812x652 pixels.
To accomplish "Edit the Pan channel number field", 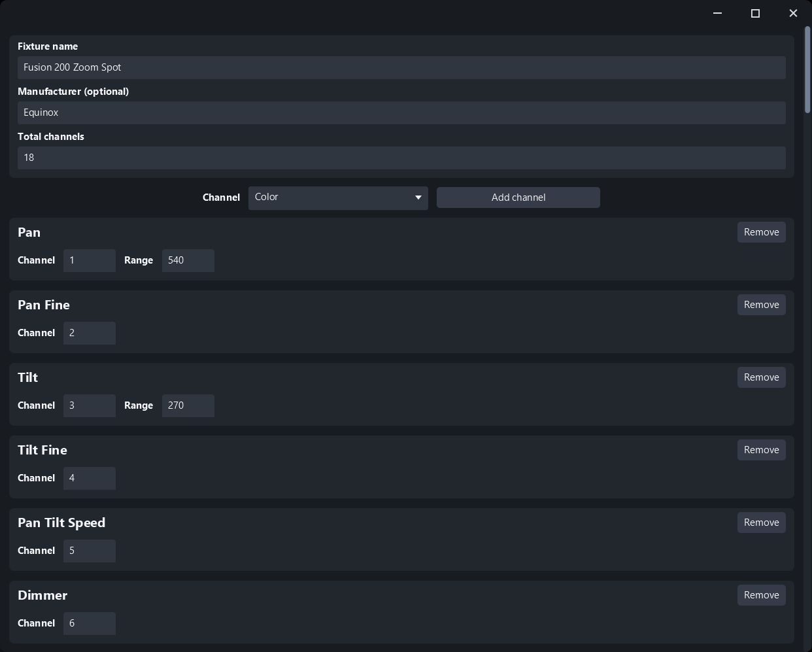I will click(90, 260).
